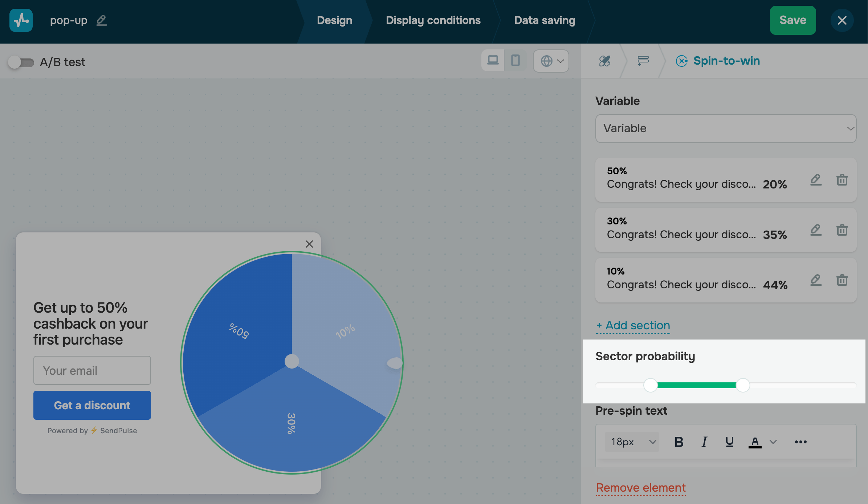This screenshot has width=868, height=504.
Task: Switch to mobile preview icon
Action: [515, 60]
